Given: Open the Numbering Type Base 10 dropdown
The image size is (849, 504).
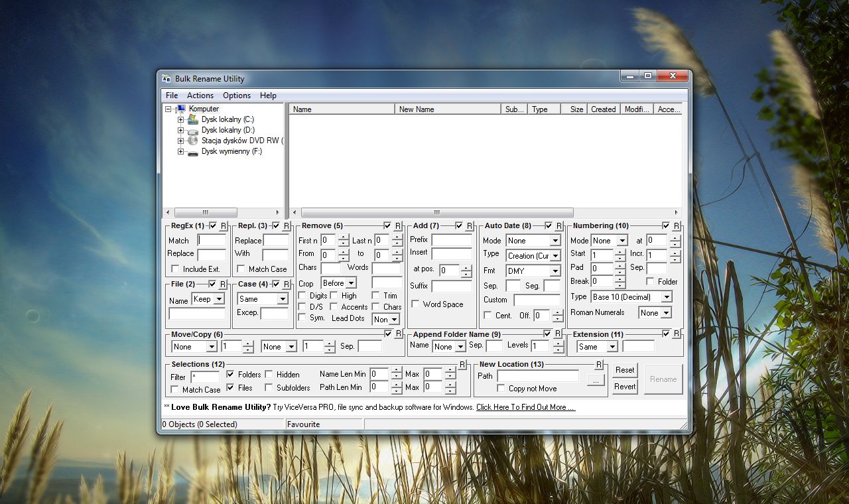Looking at the screenshot, I should [x=666, y=297].
